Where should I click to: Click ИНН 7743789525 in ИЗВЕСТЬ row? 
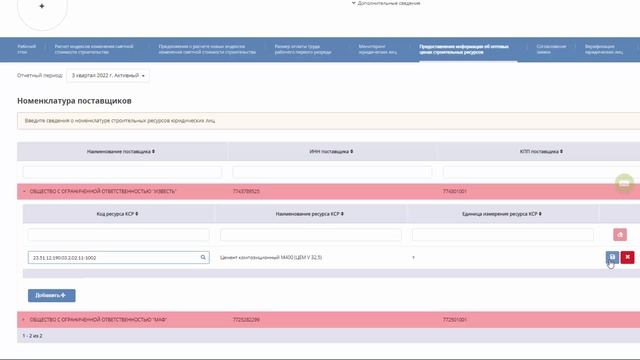[x=246, y=191]
